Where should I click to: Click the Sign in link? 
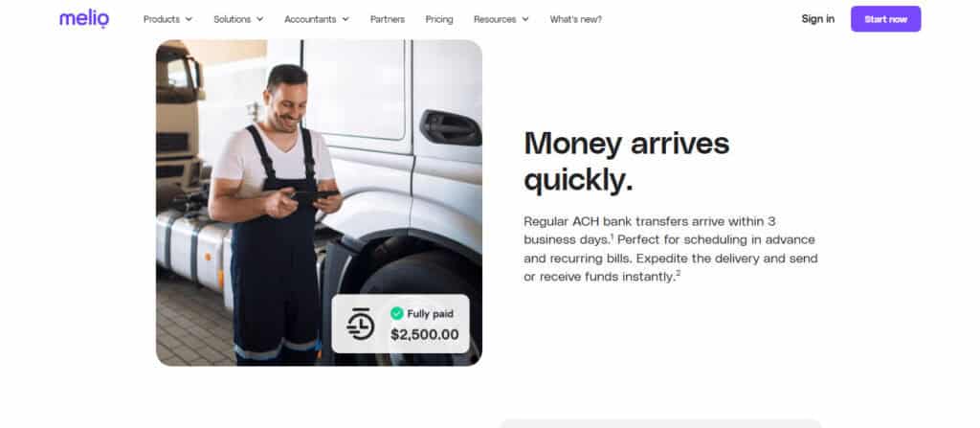(818, 19)
